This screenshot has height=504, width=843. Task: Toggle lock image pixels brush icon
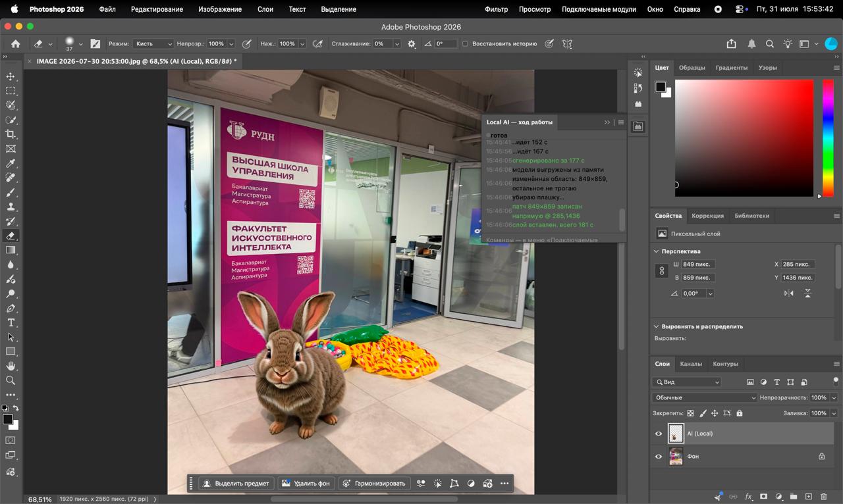[x=703, y=413]
